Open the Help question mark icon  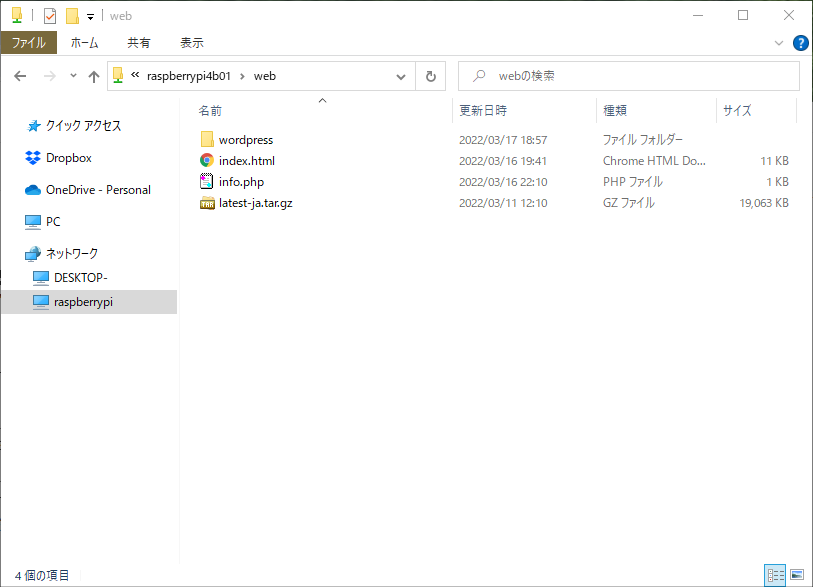point(800,43)
